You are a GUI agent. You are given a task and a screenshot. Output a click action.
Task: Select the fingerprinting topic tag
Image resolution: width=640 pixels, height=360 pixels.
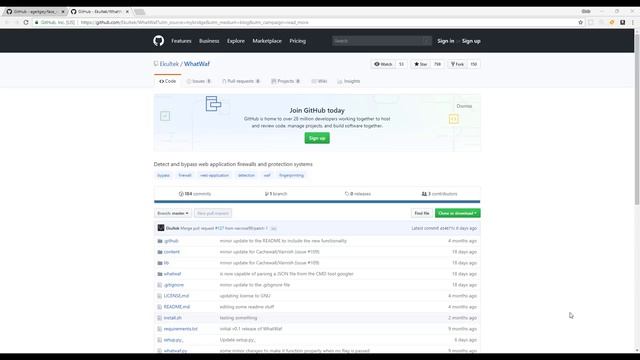click(291, 176)
